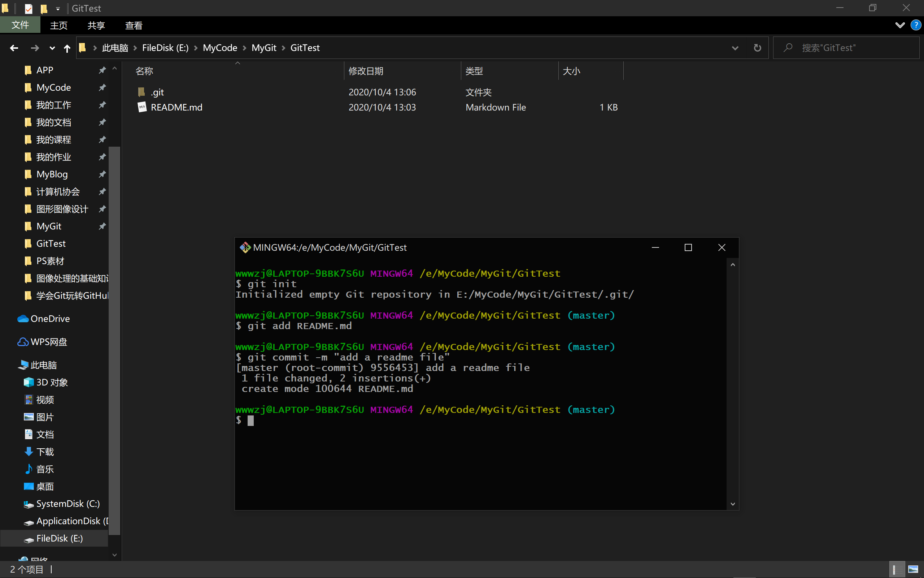Open SystemDisk (C:) drive
The width and height of the screenshot is (924, 578).
coord(67,504)
